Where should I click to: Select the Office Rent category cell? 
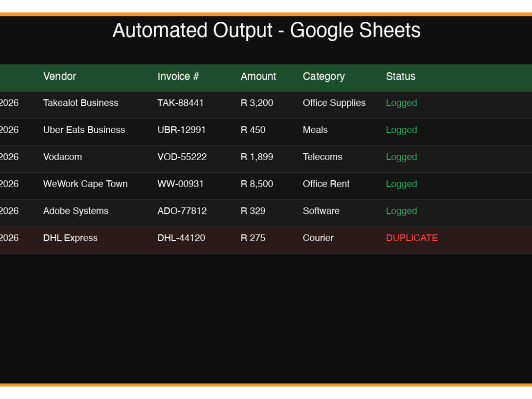point(326,184)
